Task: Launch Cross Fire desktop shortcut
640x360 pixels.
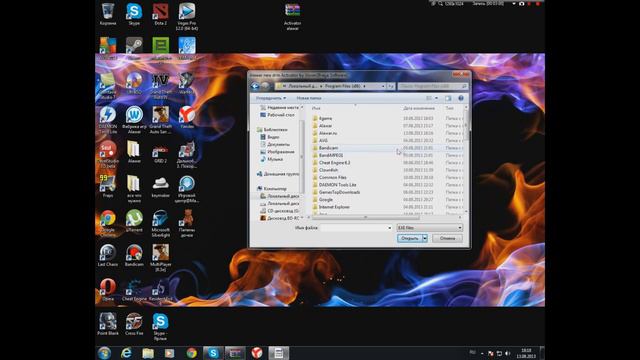Action: point(134,324)
